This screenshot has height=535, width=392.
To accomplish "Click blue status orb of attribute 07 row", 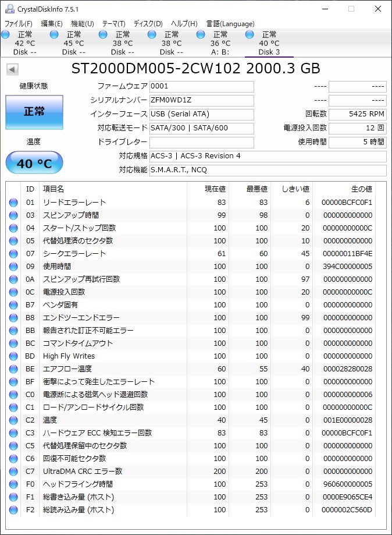I will pyautogui.click(x=13, y=254).
